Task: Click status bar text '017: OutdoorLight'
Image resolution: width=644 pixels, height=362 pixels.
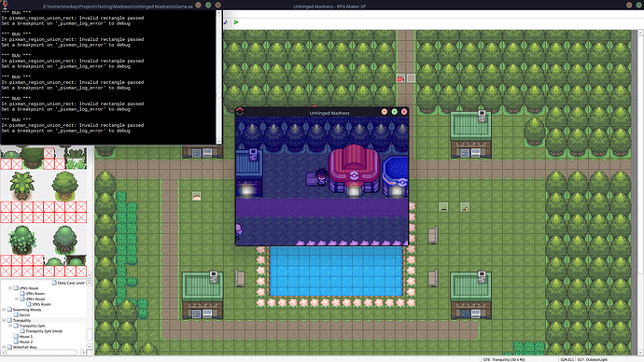Action: click(593, 359)
